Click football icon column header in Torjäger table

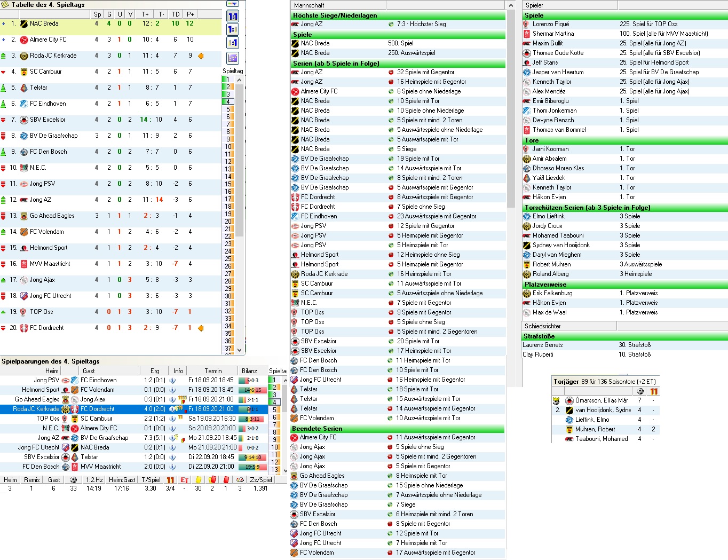(640, 391)
